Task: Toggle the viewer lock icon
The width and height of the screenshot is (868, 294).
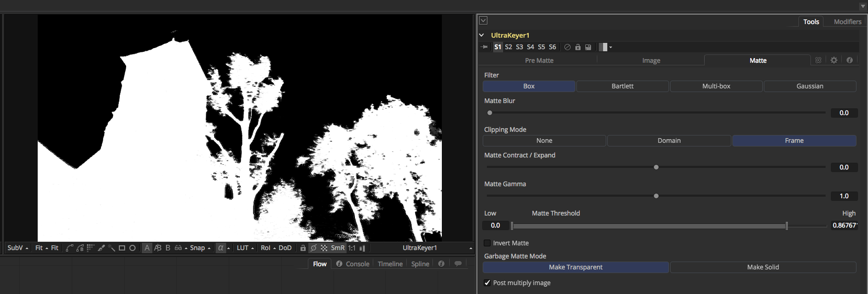Action: 303,248
